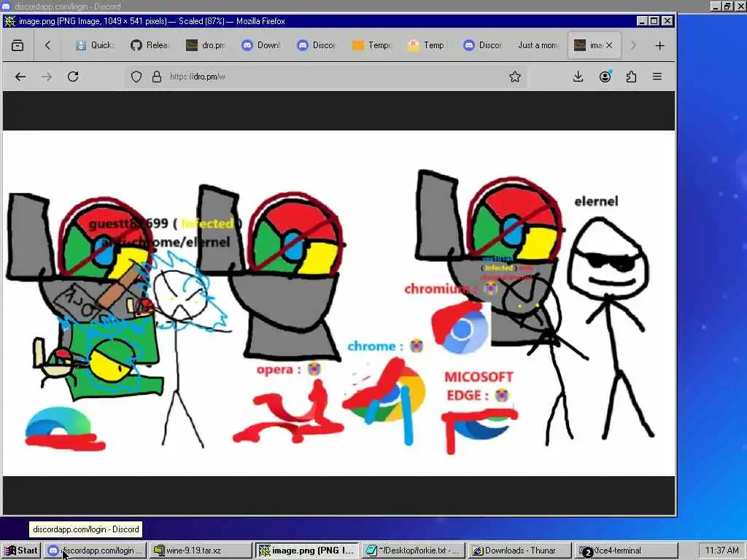Click the 11:37 AM taskbar clock

(721, 551)
